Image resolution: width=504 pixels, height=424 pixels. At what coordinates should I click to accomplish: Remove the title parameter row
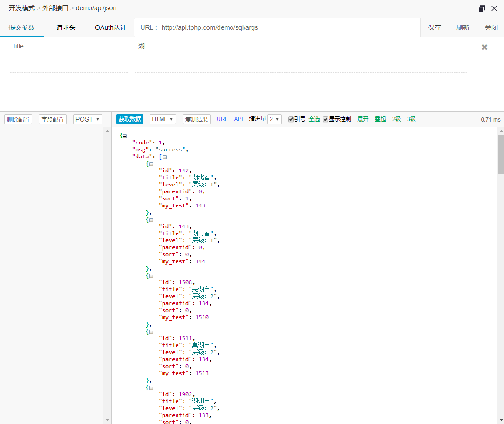click(x=484, y=47)
